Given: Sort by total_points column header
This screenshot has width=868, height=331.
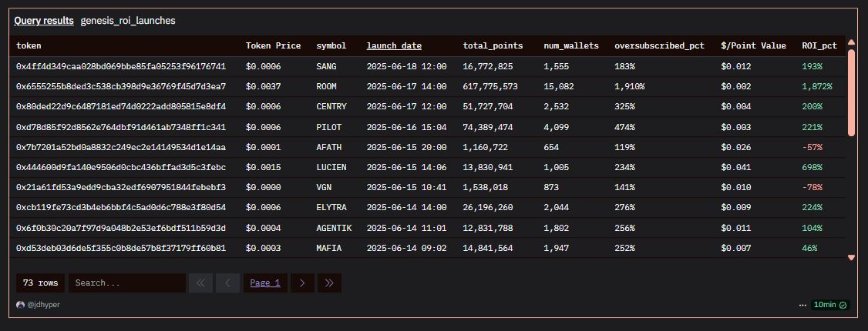Looking at the screenshot, I should coord(493,46).
